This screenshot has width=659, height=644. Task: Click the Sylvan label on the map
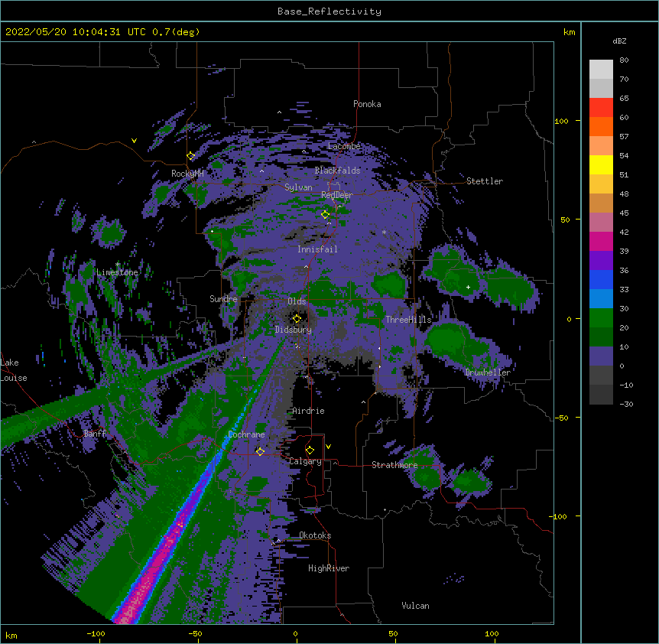298,187
